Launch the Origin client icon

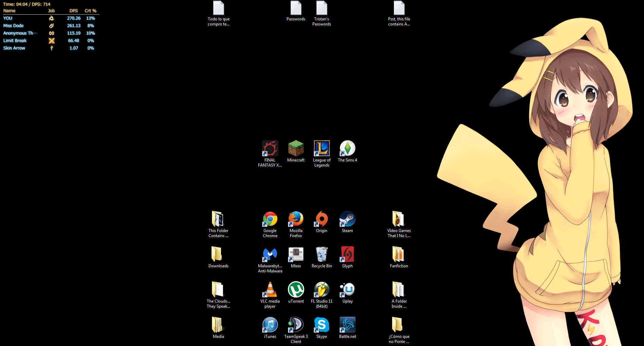tap(321, 222)
